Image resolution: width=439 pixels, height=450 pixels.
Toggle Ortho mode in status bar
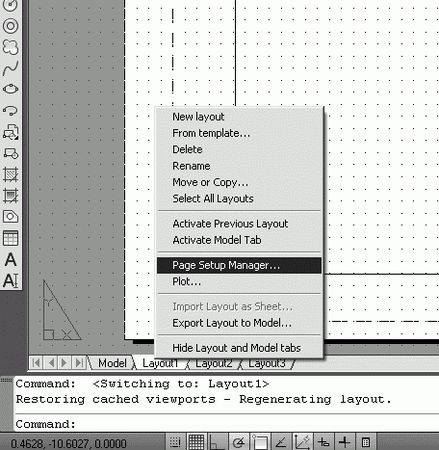[217, 442]
